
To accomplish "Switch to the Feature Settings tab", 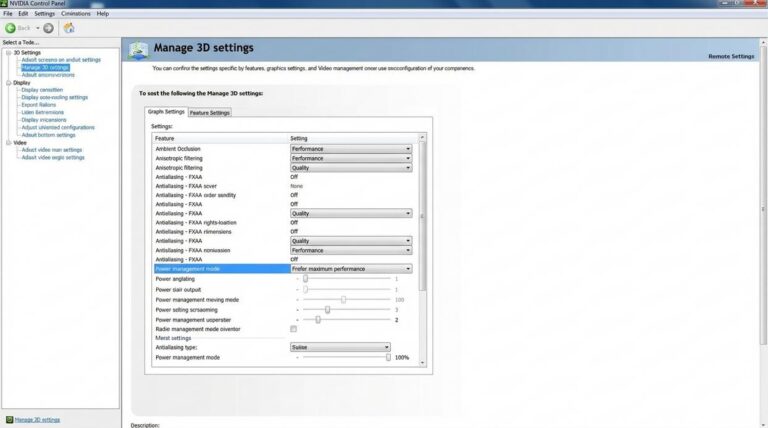I will [210, 113].
